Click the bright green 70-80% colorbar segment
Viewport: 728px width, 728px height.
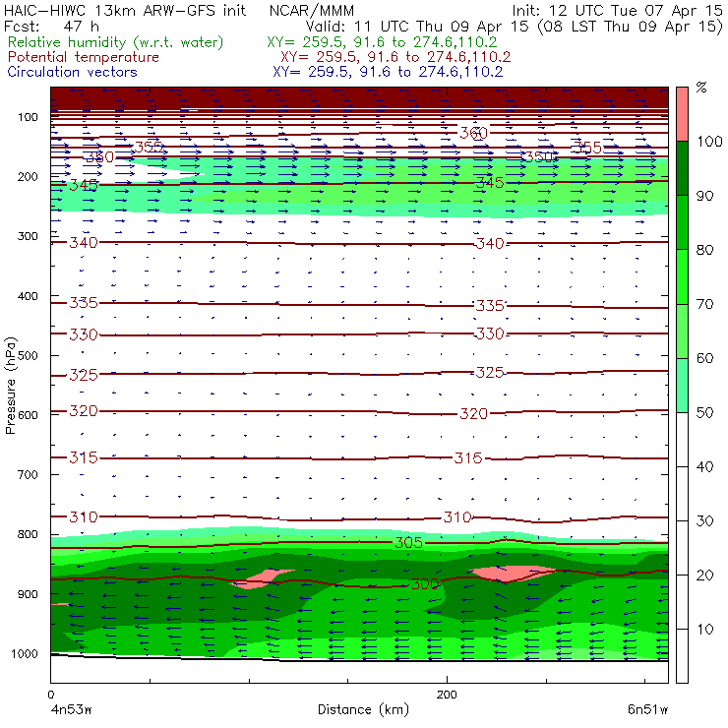tap(682, 276)
